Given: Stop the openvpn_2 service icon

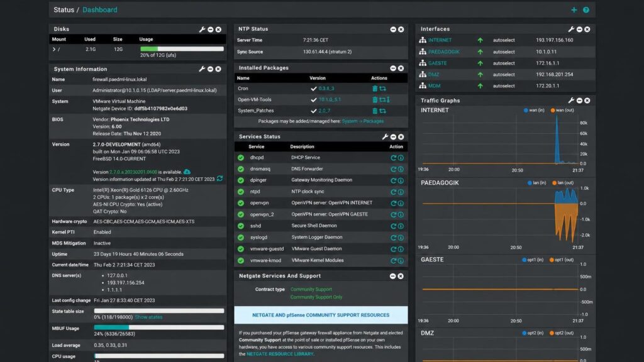Looking at the screenshot, I should [x=401, y=215].
